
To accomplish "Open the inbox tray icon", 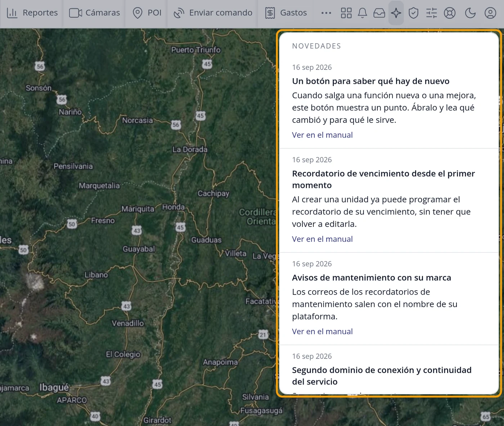I will tap(379, 13).
